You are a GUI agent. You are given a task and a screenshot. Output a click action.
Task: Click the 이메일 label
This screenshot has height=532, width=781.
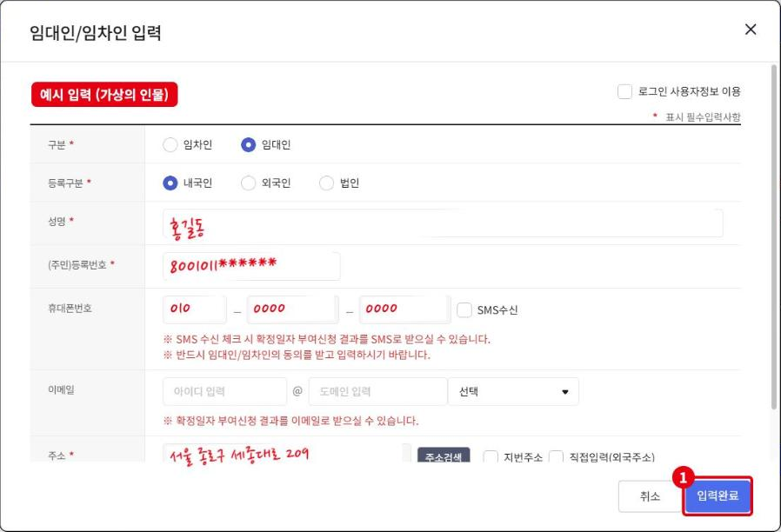pyautogui.click(x=61, y=389)
